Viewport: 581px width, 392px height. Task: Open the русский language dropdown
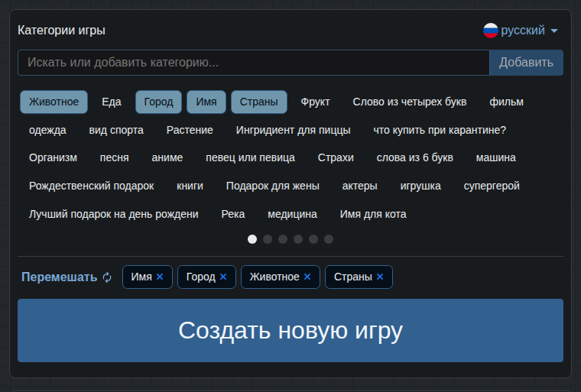coord(521,31)
